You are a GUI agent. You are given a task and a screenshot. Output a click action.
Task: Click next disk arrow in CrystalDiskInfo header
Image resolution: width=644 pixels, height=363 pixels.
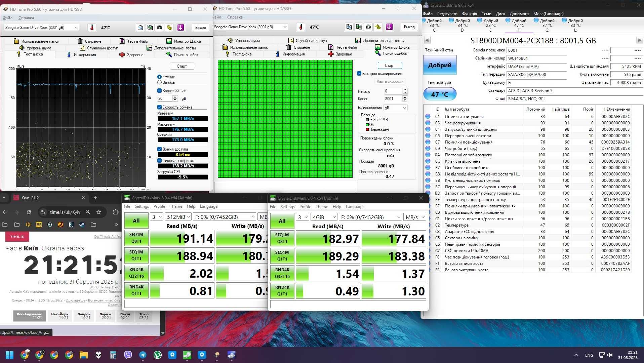(639, 40)
